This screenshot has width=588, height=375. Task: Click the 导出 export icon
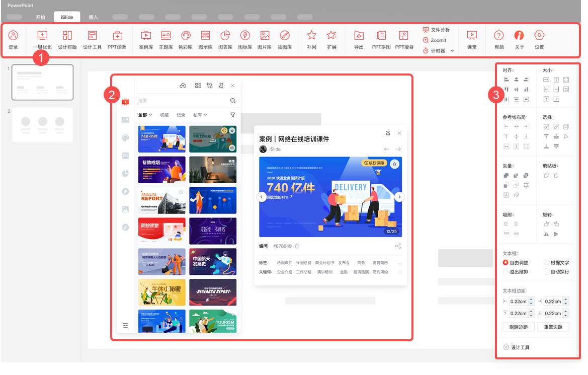(359, 40)
